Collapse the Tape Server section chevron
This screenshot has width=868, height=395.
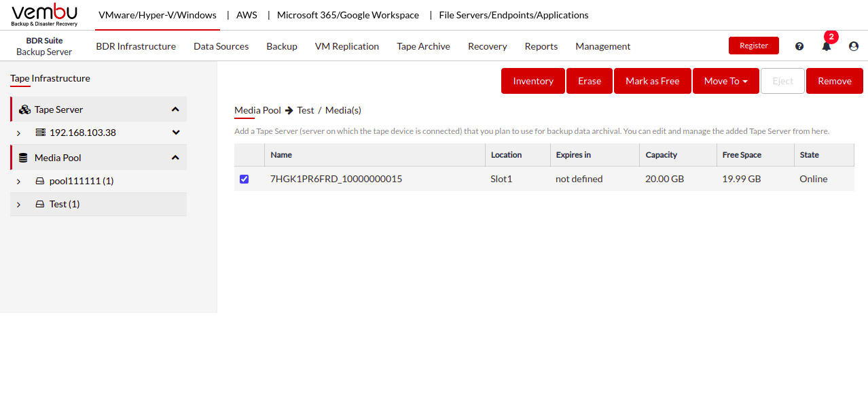[x=175, y=109]
